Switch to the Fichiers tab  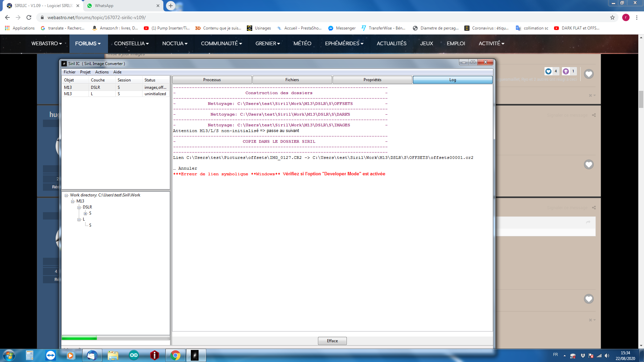[x=292, y=80]
